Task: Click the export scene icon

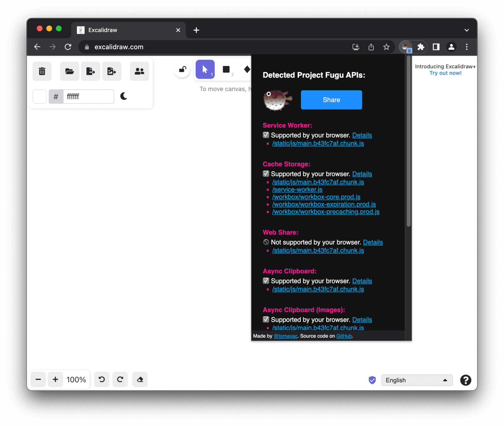Action: (x=90, y=71)
